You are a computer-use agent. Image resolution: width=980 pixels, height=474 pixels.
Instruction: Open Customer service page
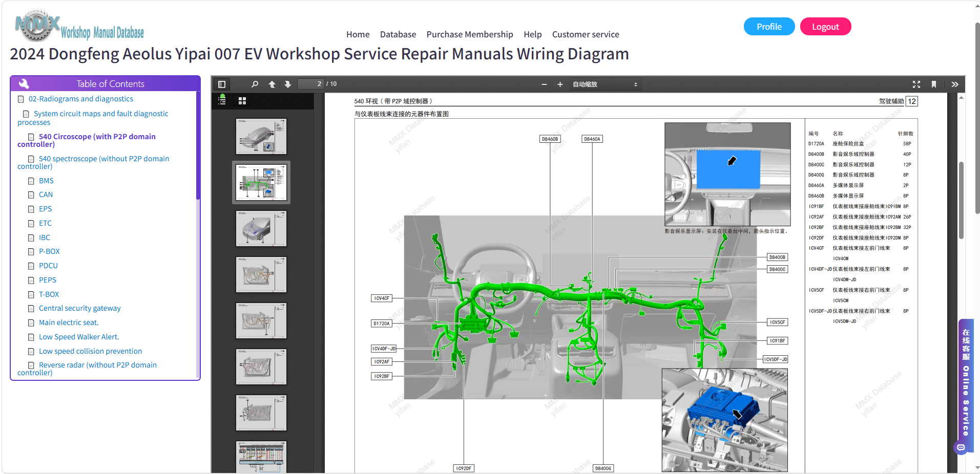[x=586, y=34]
